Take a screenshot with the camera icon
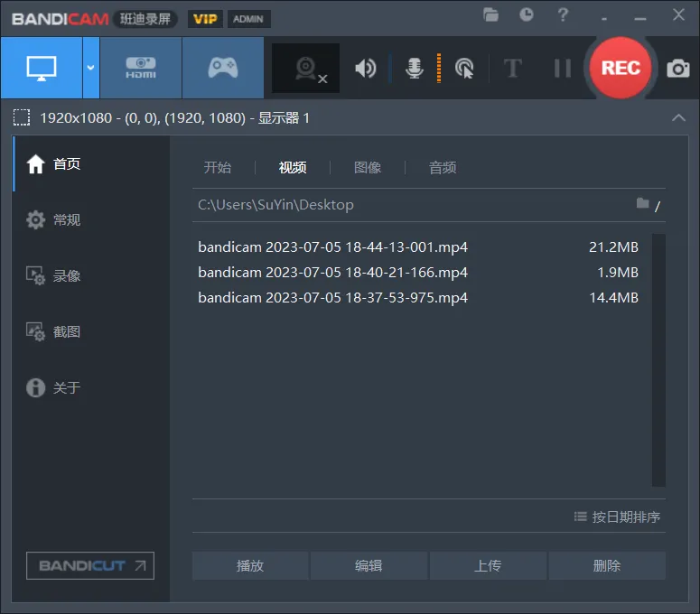This screenshot has width=700, height=614. pyautogui.click(x=677, y=69)
